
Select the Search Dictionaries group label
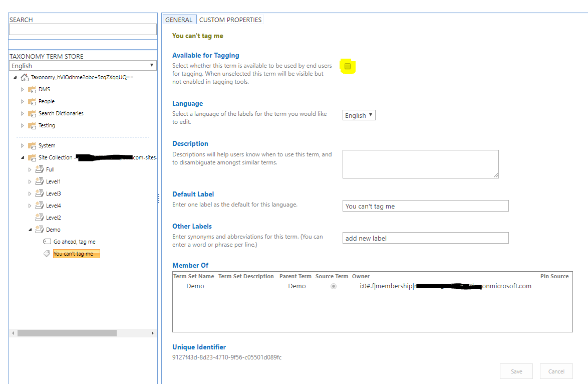pos(61,113)
